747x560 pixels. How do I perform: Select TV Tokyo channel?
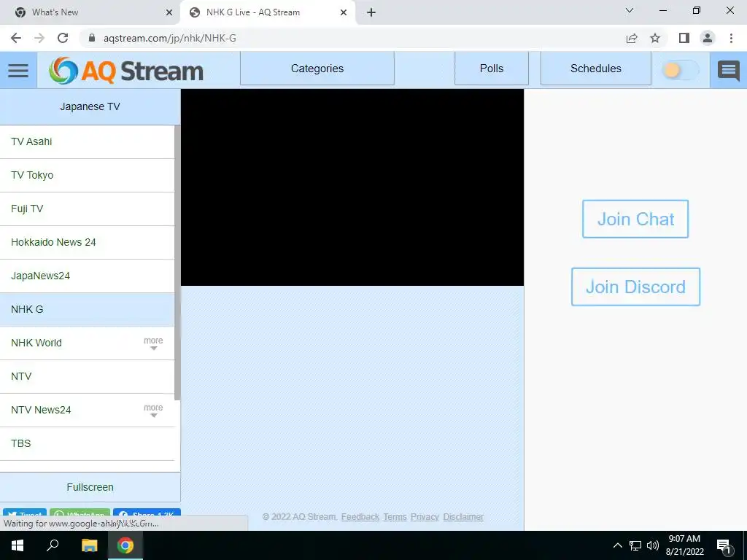88,175
